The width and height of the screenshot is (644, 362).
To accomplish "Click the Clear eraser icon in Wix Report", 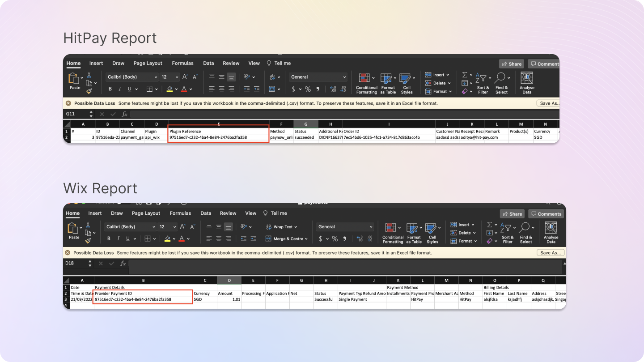I will click(x=489, y=241).
